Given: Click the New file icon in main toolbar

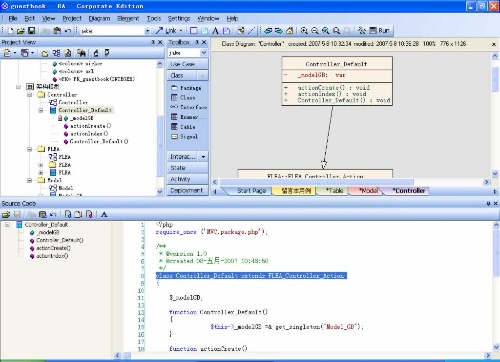Looking at the screenshot, I should click(x=10, y=31).
